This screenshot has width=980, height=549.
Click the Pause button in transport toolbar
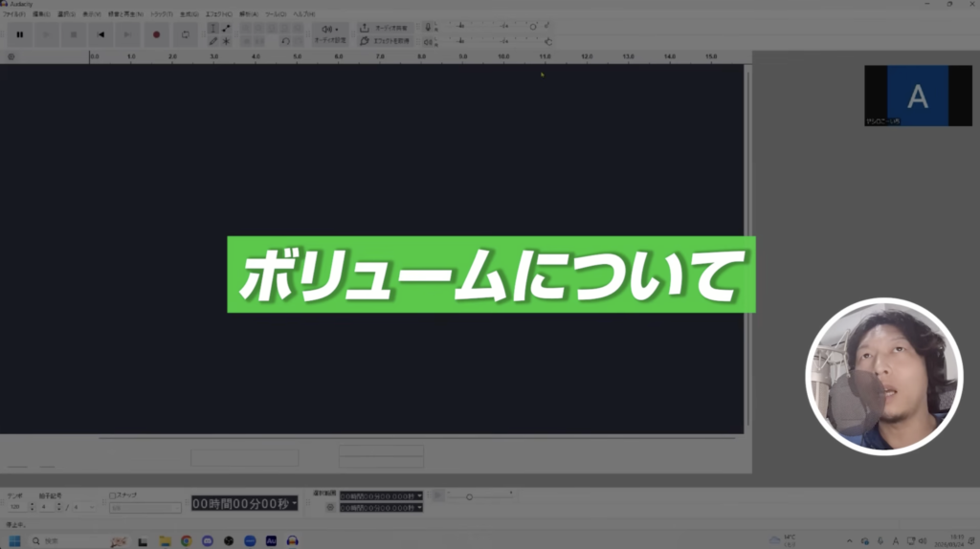19,34
